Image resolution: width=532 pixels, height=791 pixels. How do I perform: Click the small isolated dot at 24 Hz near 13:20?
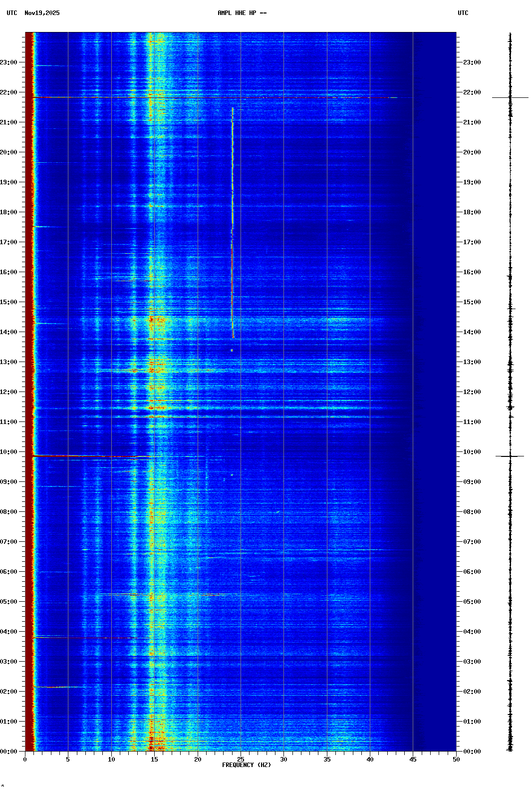232,350
